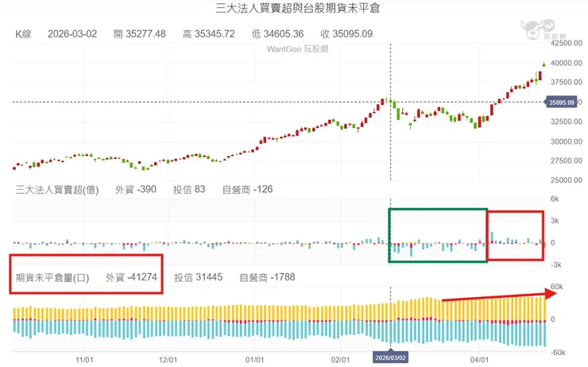Click the 12/01 date axis label
Viewport: 588px width, 367px height.
(168, 360)
